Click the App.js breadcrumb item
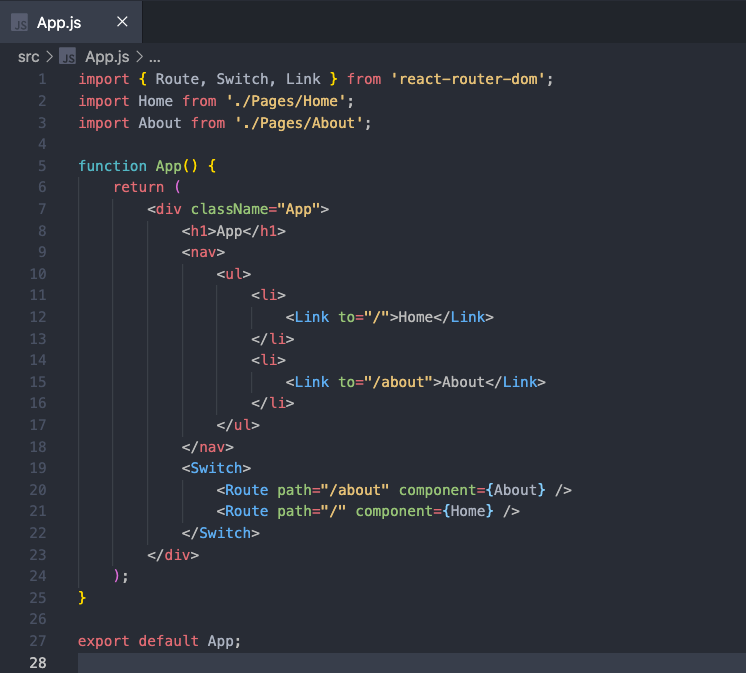The height and width of the screenshot is (673, 746). tap(107, 57)
